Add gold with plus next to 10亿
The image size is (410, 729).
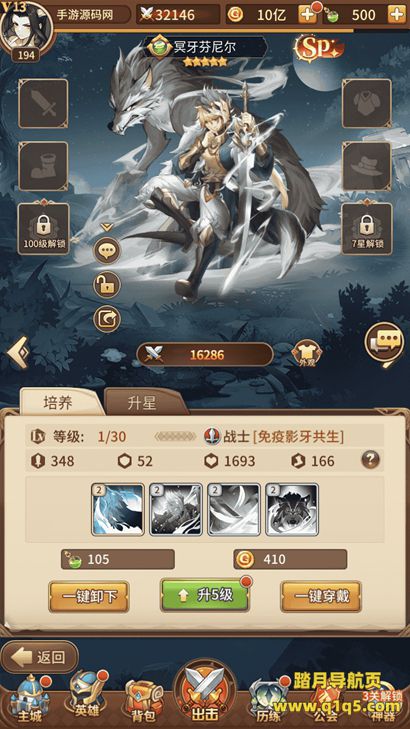tap(308, 15)
